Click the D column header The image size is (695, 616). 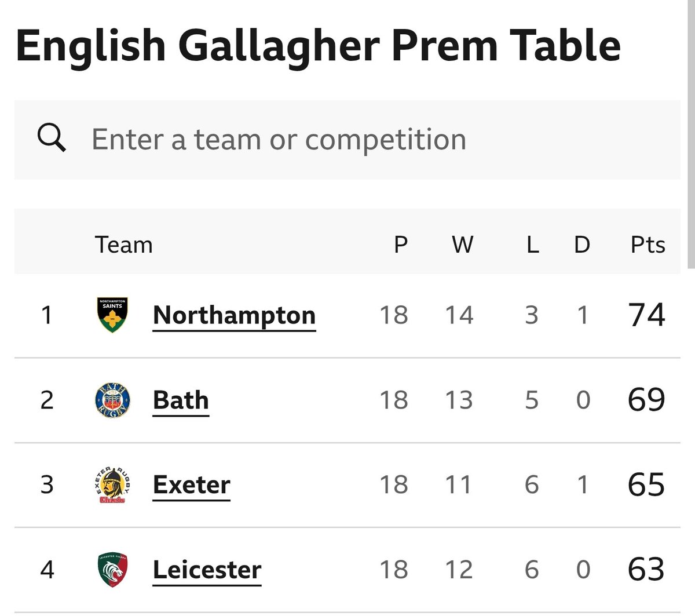click(x=582, y=245)
